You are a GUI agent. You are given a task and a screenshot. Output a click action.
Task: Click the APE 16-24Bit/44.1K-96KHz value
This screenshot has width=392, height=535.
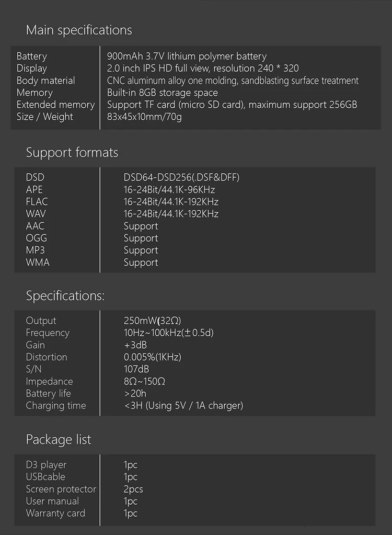169,190
